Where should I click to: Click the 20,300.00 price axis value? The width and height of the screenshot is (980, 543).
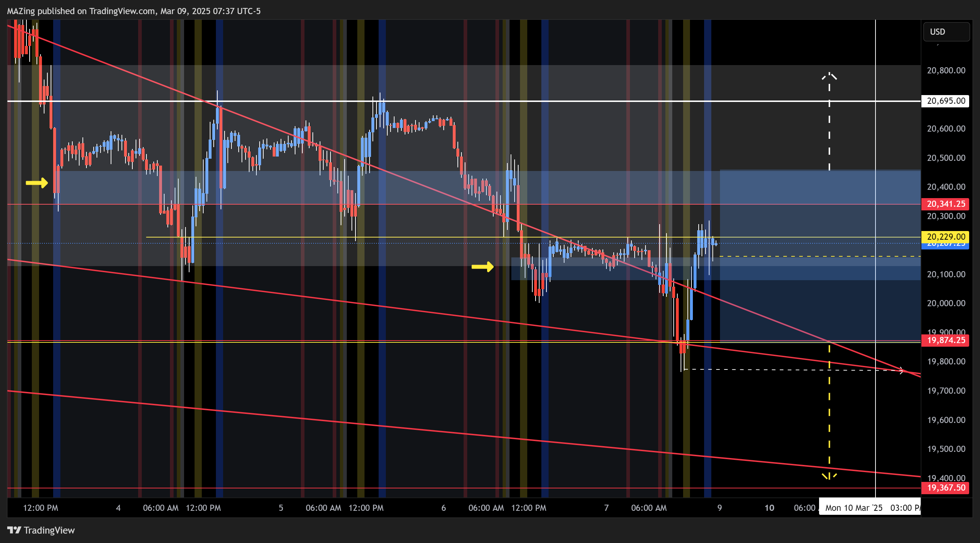[x=946, y=216]
